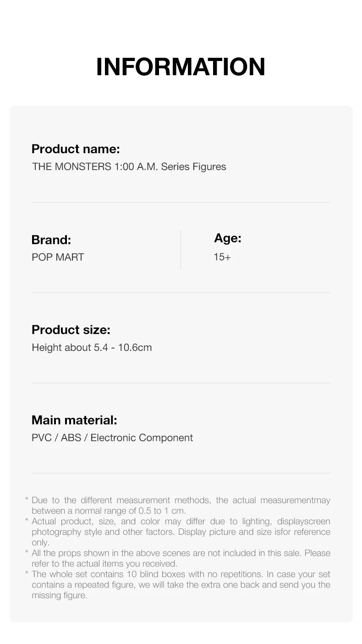
Task: Click the note about props not included
Action: tap(181, 558)
